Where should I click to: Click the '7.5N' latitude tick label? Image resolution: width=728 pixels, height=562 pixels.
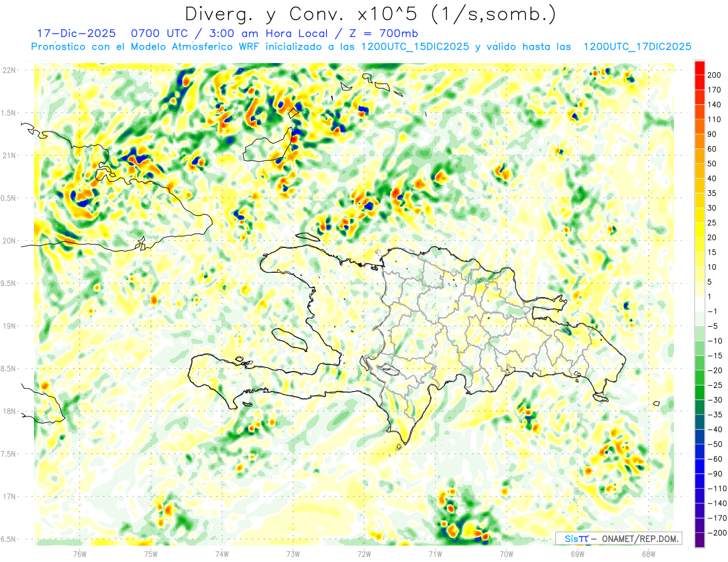(x=8, y=454)
